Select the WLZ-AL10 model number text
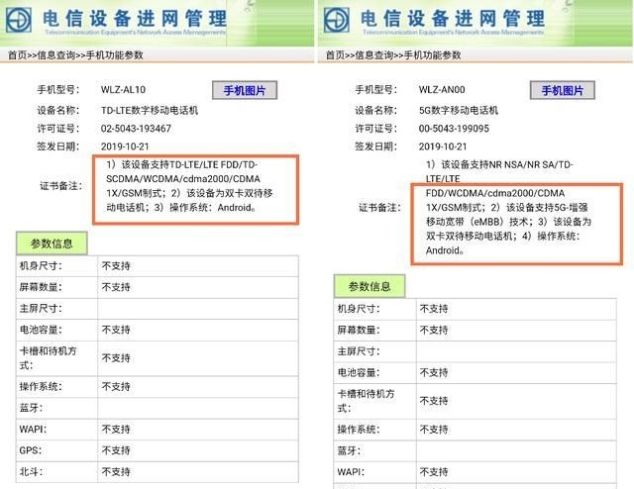Screen dimensions: 634x489 coord(123,91)
